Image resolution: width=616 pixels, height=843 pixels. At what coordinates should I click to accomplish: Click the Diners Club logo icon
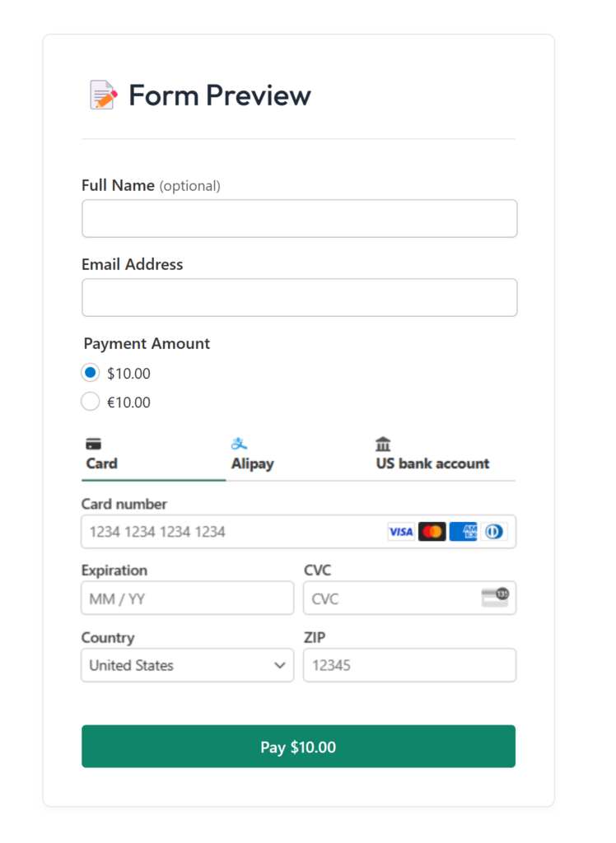[x=494, y=532]
